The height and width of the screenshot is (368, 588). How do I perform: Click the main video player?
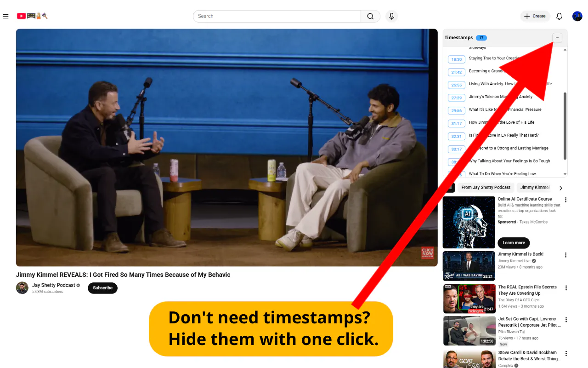(x=227, y=148)
